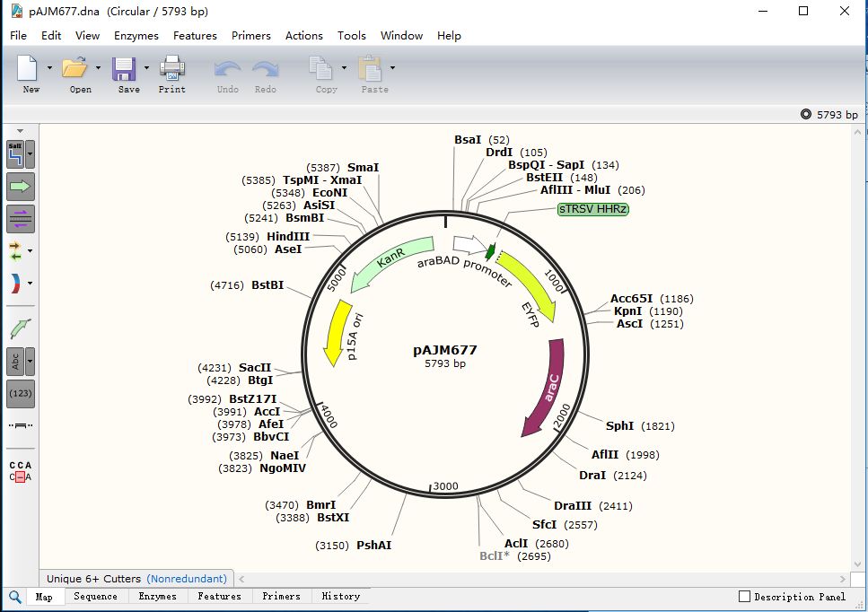Open the Help menu
The width and height of the screenshot is (868, 612).
[x=449, y=35]
